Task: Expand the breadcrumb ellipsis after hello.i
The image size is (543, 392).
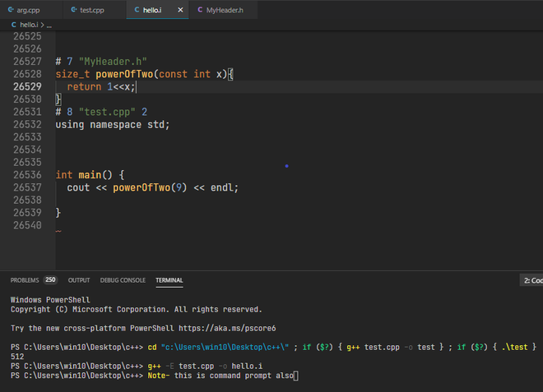Action: 49,25
